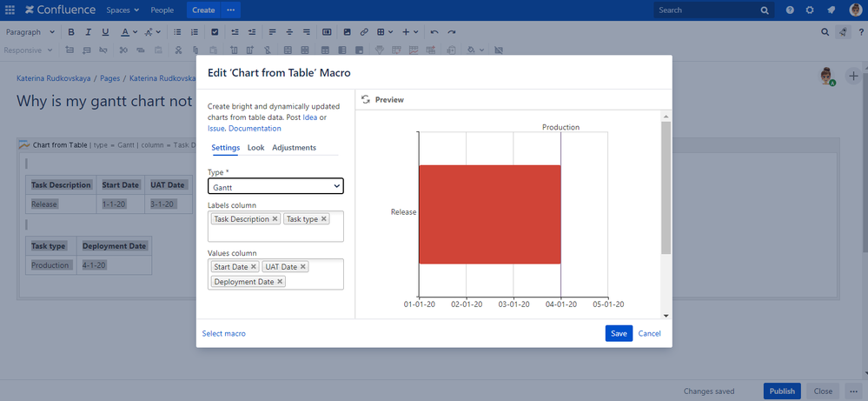868x401 pixels.
Task: Click the notifications rocket icon in header
Action: 831,10
